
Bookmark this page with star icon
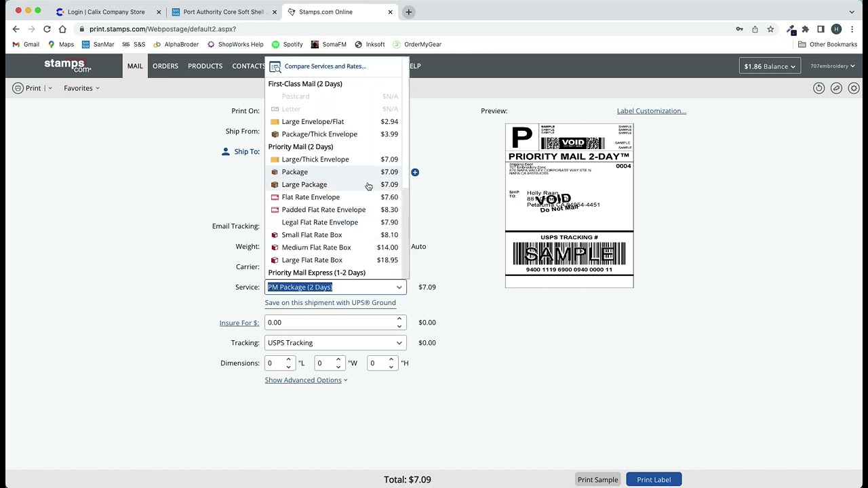(x=770, y=29)
